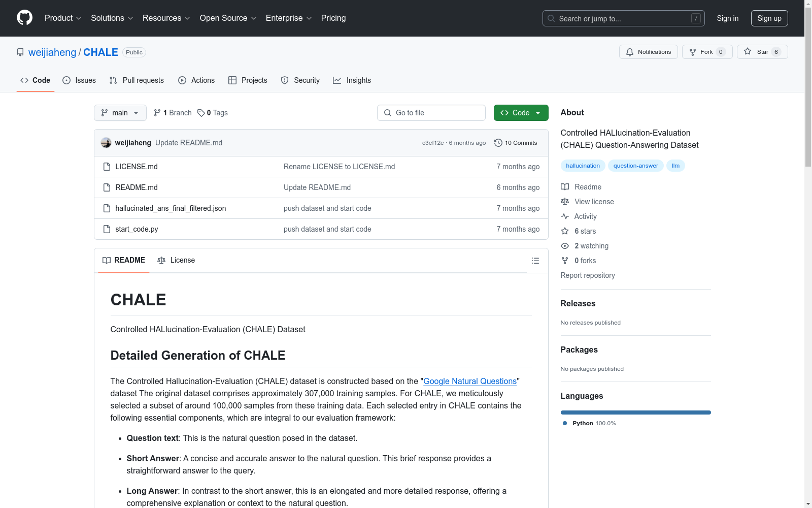
Task: Open the Releases section heading link
Action: (578, 303)
